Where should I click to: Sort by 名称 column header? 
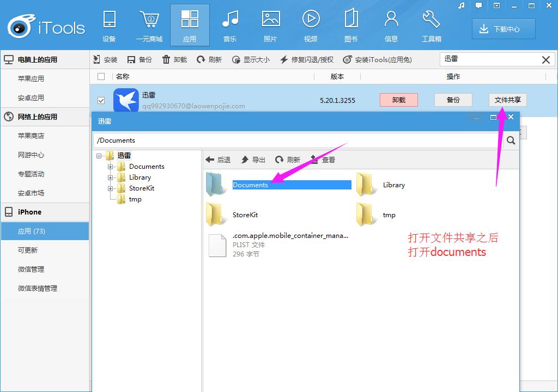pos(123,76)
